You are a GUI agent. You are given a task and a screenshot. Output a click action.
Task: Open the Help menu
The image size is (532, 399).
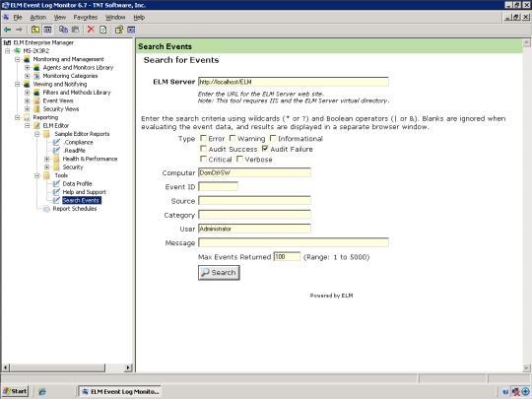point(139,18)
